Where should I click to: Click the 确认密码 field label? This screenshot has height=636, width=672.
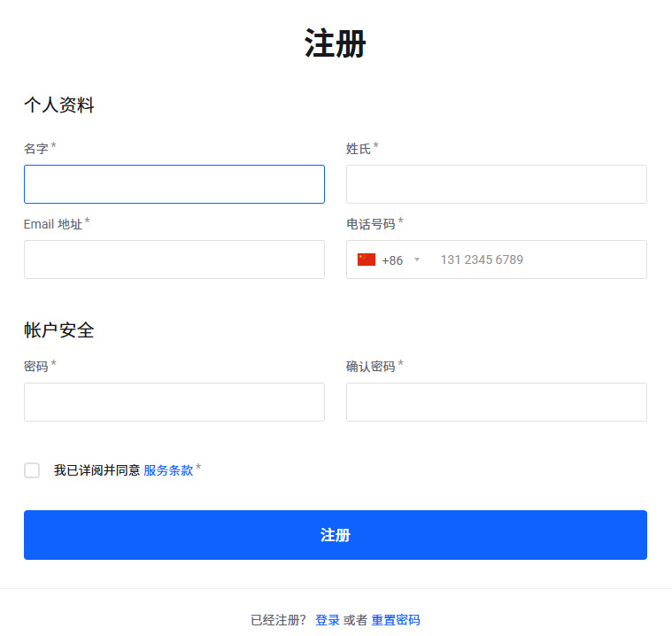pos(370,366)
